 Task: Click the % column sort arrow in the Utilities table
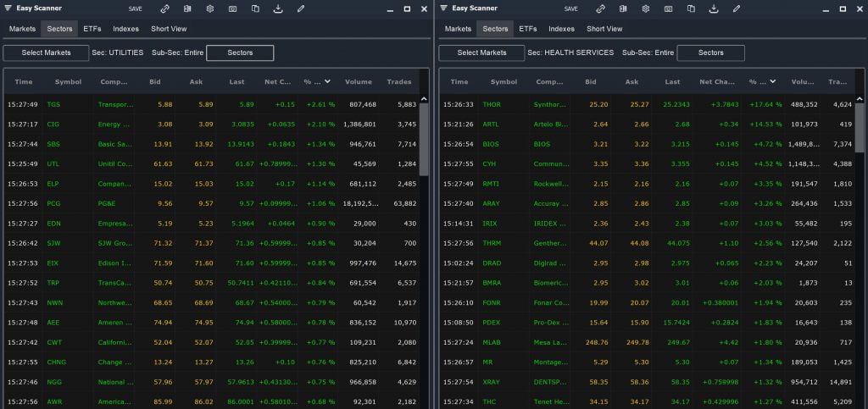point(327,81)
